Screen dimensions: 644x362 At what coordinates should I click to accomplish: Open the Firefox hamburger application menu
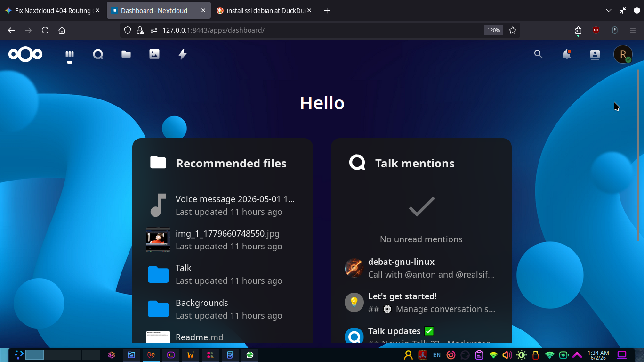pyautogui.click(x=633, y=30)
